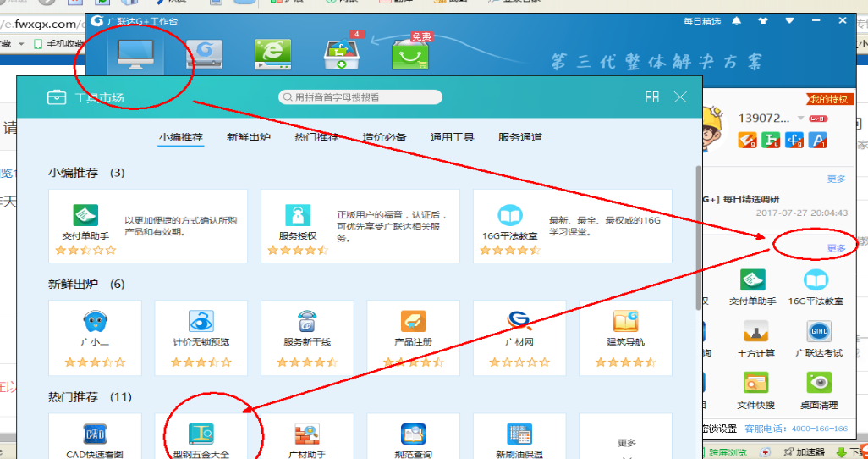The image size is (868, 459).
Task: Open the 规范查询 tool
Action: click(x=414, y=436)
